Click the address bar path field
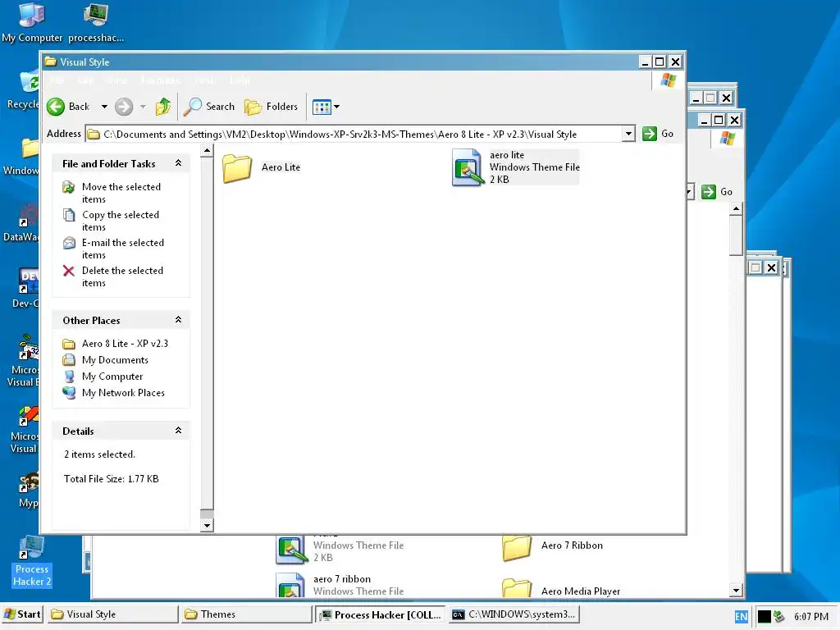 point(354,134)
